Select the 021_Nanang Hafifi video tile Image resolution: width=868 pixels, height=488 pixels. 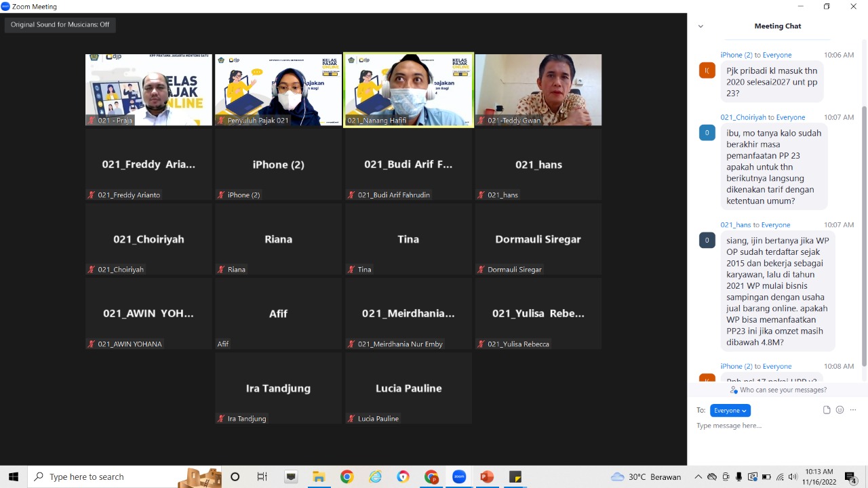408,89
